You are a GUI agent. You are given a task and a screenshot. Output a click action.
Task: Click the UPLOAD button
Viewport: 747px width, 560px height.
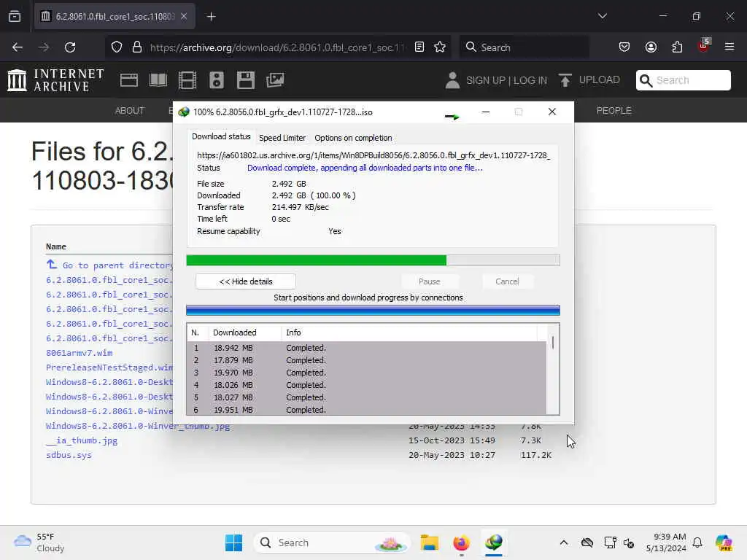coord(589,80)
